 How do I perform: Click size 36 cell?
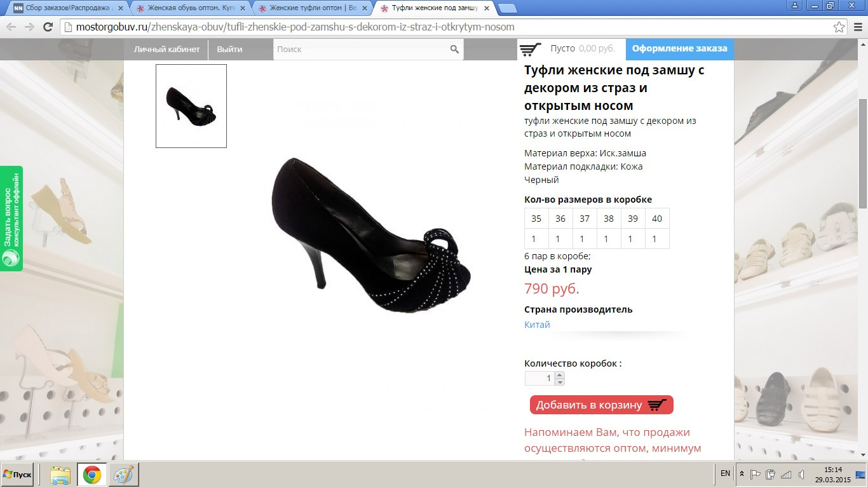(560, 219)
